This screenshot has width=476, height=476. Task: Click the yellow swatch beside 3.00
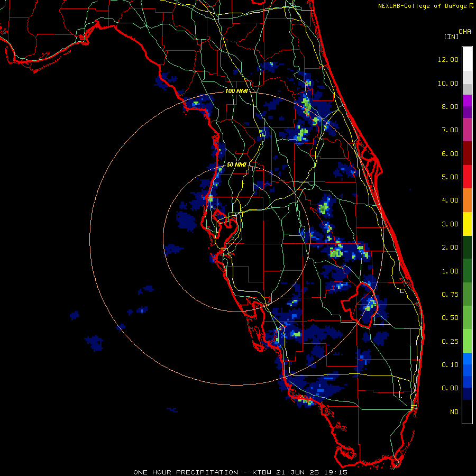pyautogui.click(x=467, y=224)
